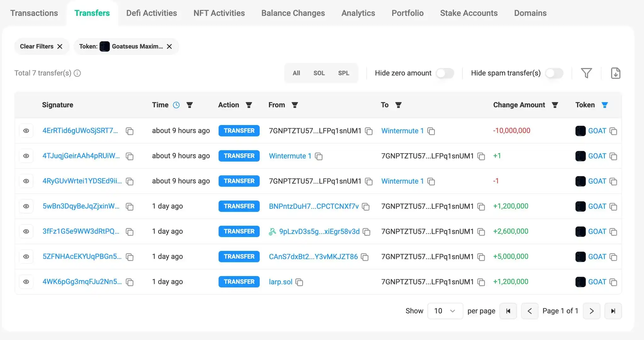Click the clock icon next to Time
644x340 pixels.
tap(176, 105)
